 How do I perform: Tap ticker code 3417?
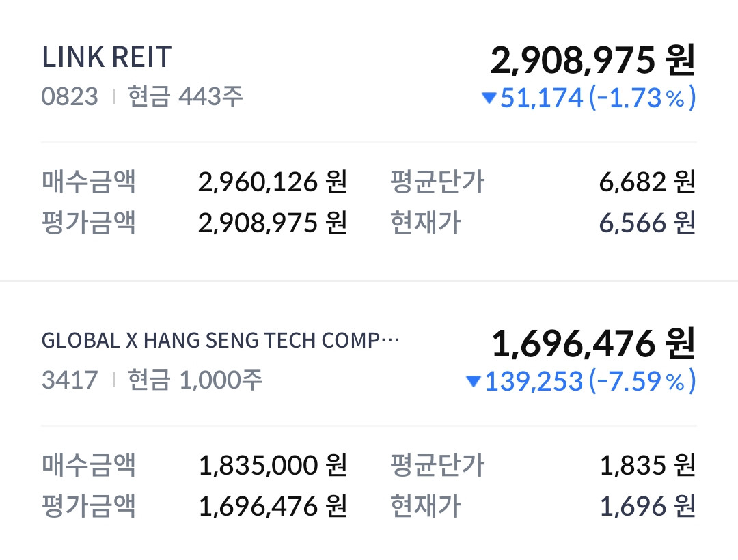pos(70,380)
